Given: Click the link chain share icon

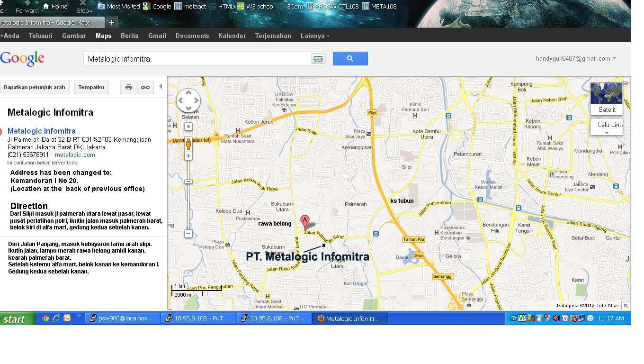Looking at the screenshot, I should click(145, 87).
